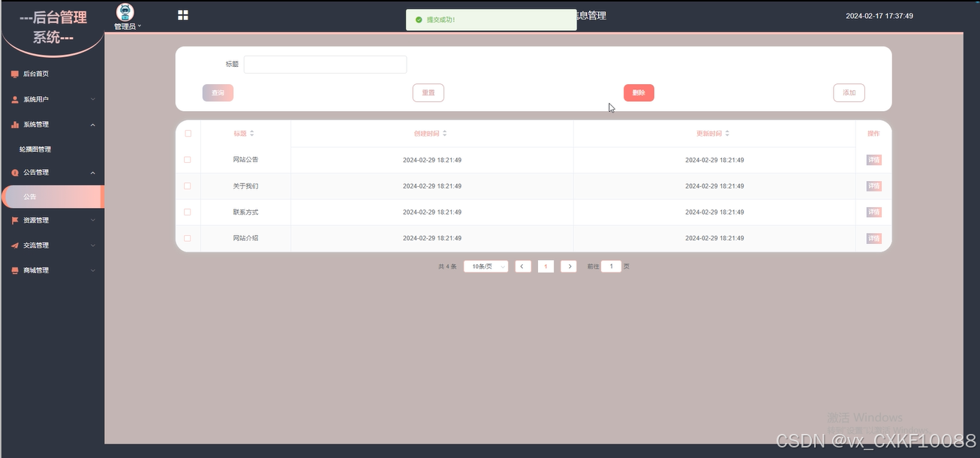Click the alert icon beside 公告管理
The height and width of the screenshot is (458, 980).
pos(15,173)
